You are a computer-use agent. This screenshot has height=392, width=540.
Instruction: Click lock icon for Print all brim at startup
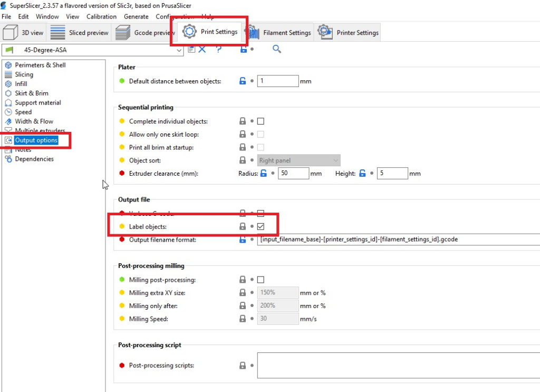point(243,147)
